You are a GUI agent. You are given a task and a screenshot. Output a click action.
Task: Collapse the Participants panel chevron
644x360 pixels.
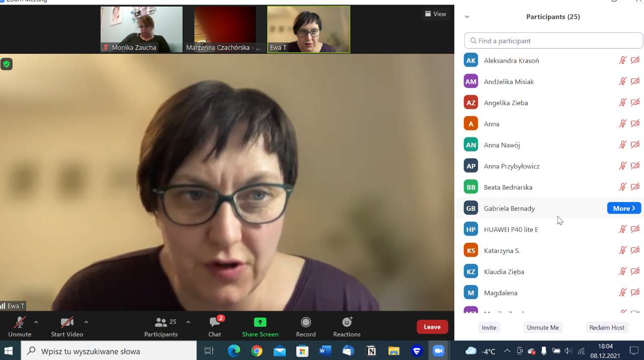[467, 17]
